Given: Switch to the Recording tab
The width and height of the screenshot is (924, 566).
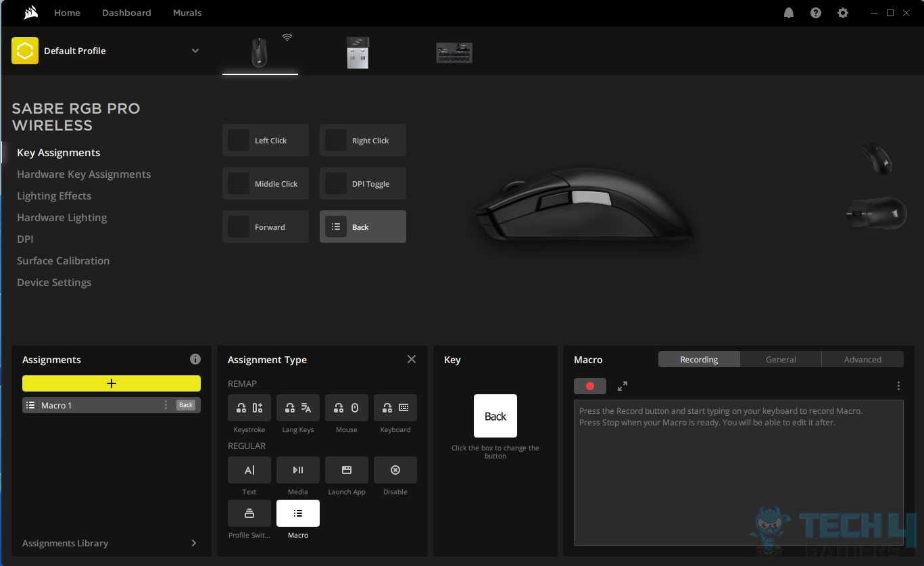Looking at the screenshot, I should coord(699,359).
